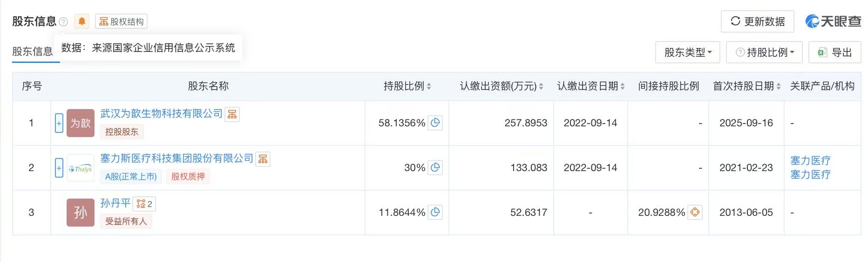The height and width of the screenshot is (262, 868).
Task: Click the 2025-09-16 first holding date
Action: (746, 123)
